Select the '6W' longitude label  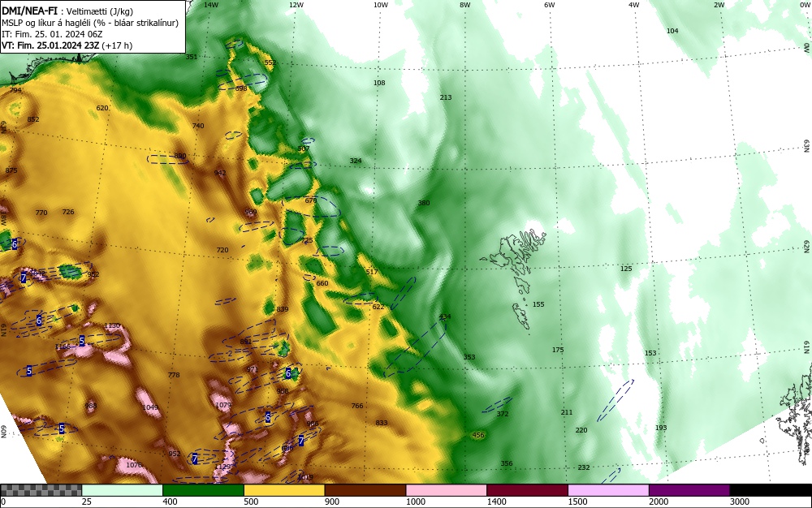point(550,5)
